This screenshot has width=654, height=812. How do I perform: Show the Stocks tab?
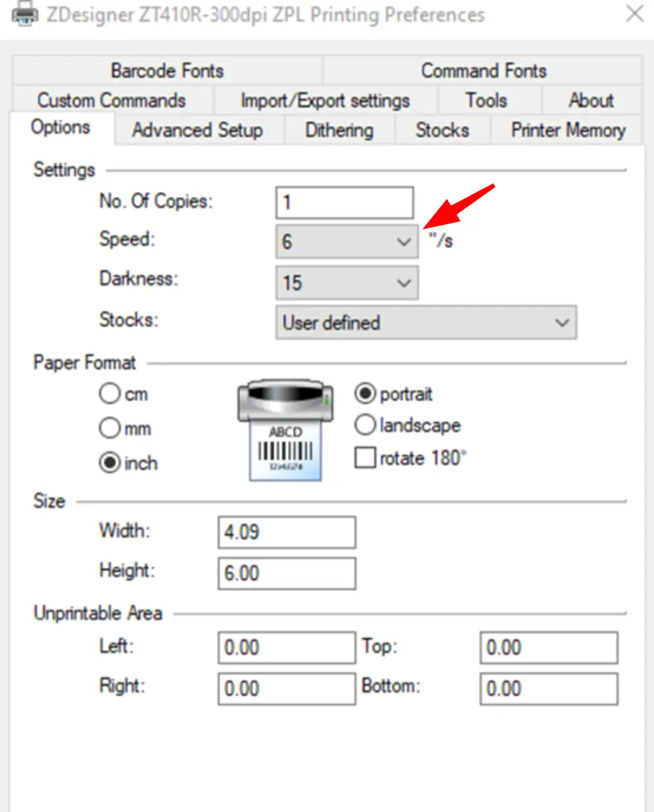click(x=442, y=130)
